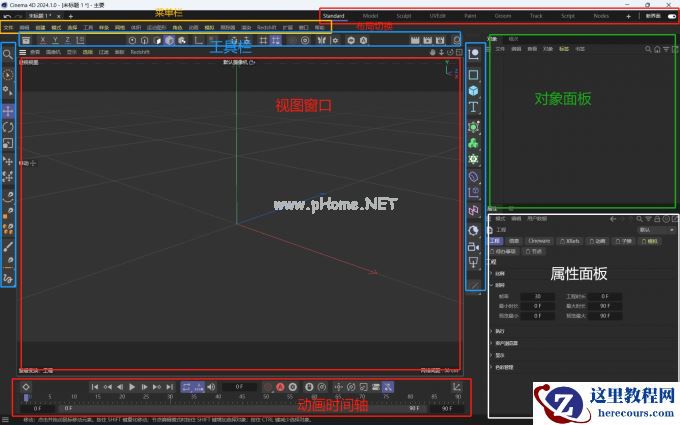
Task: Open the viewport hamburger menu
Action: pyautogui.click(x=23, y=52)
